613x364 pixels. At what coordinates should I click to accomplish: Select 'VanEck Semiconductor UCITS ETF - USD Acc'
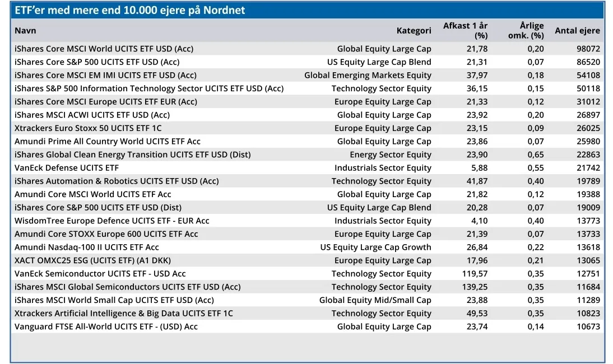(x=100, y=274)
